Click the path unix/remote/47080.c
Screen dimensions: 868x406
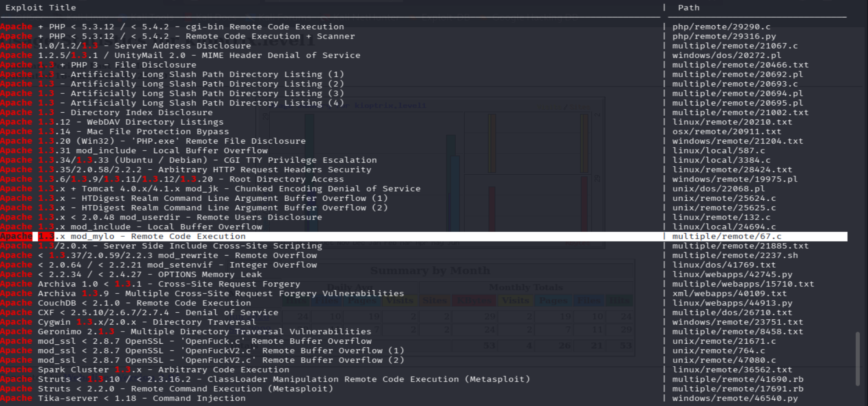[x=724, y=360]
